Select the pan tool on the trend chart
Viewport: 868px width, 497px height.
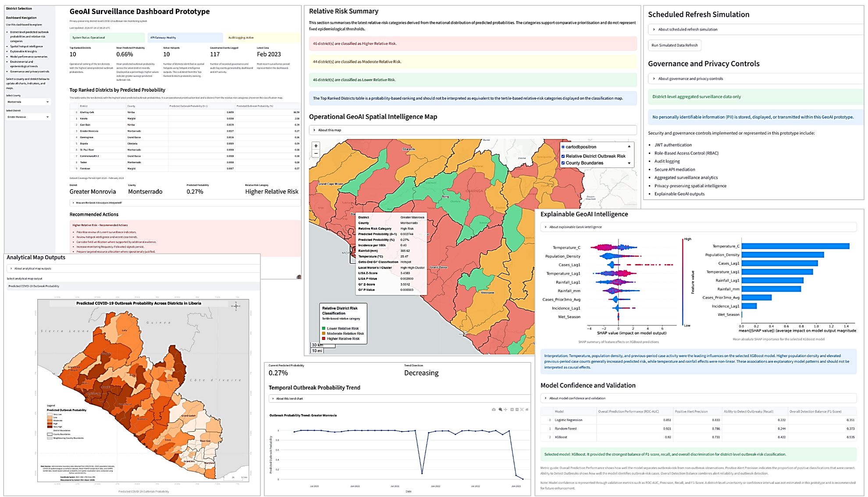pos(505,409)
